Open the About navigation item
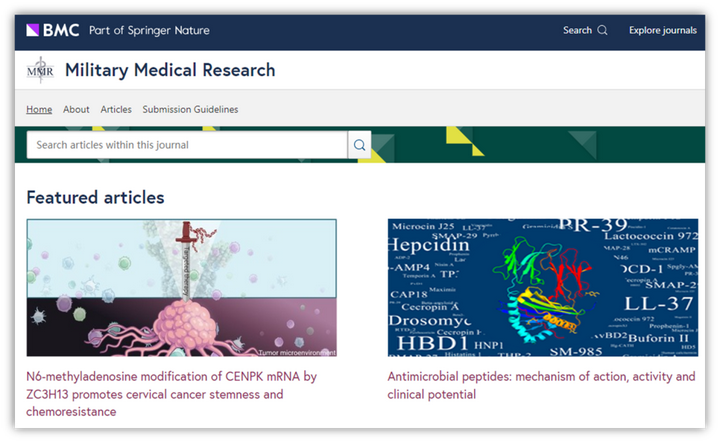 coord(76,109)
